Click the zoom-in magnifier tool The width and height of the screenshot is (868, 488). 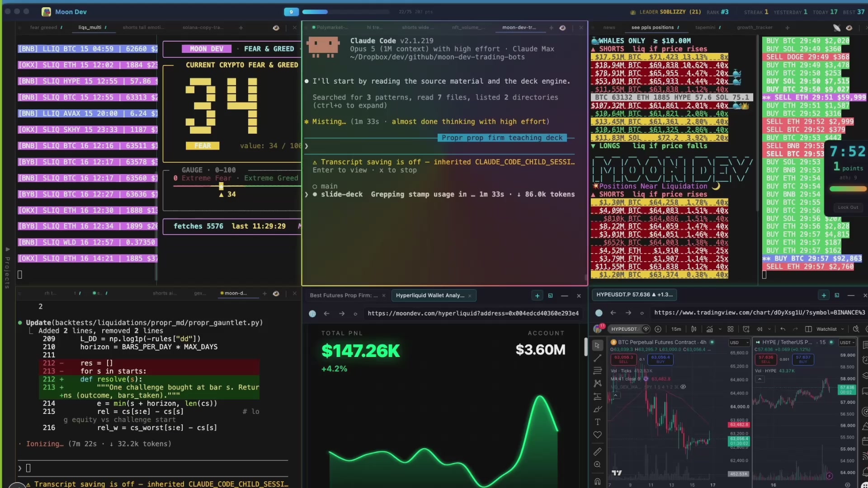[597, 465]
